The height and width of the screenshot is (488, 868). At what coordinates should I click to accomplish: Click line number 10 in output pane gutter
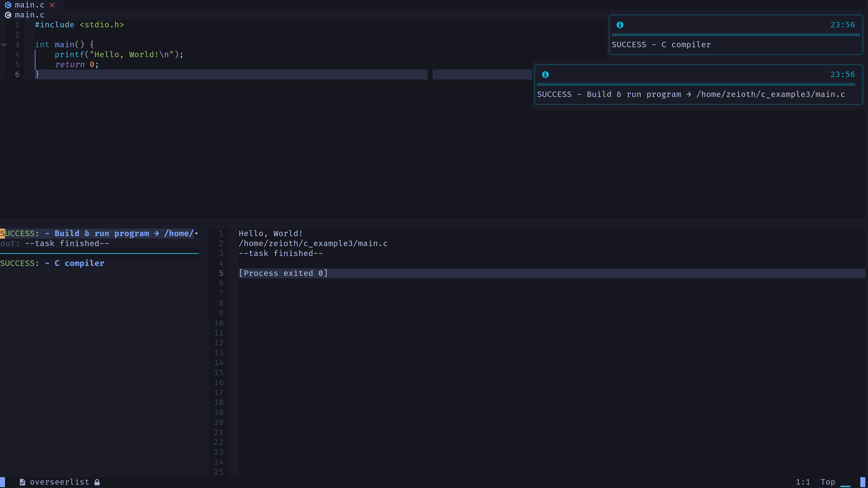(219, 323)
